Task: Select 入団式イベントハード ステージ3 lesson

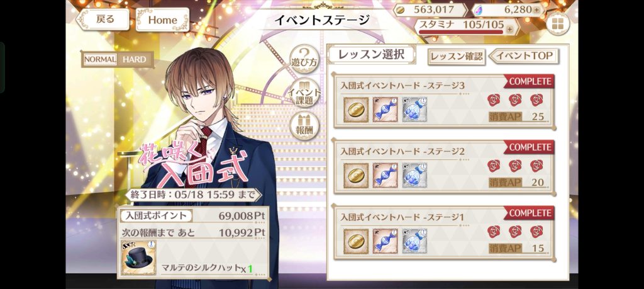Action: 445,102
